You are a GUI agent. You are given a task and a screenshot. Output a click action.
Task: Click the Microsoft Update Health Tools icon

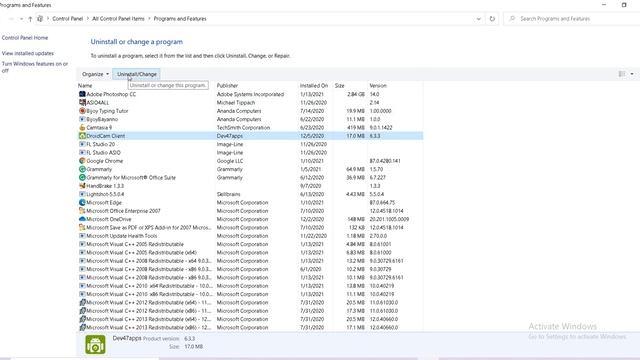coord(82,236)
